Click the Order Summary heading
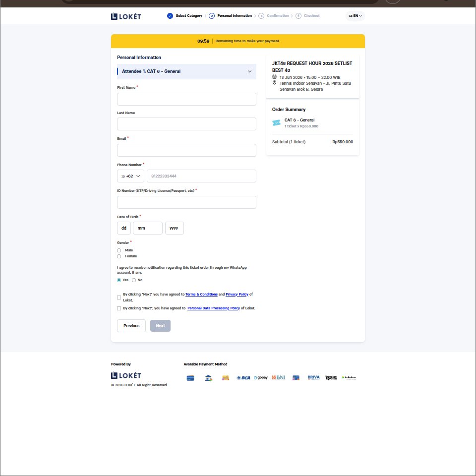Screen dimensions: 476x476 [289, 110]
